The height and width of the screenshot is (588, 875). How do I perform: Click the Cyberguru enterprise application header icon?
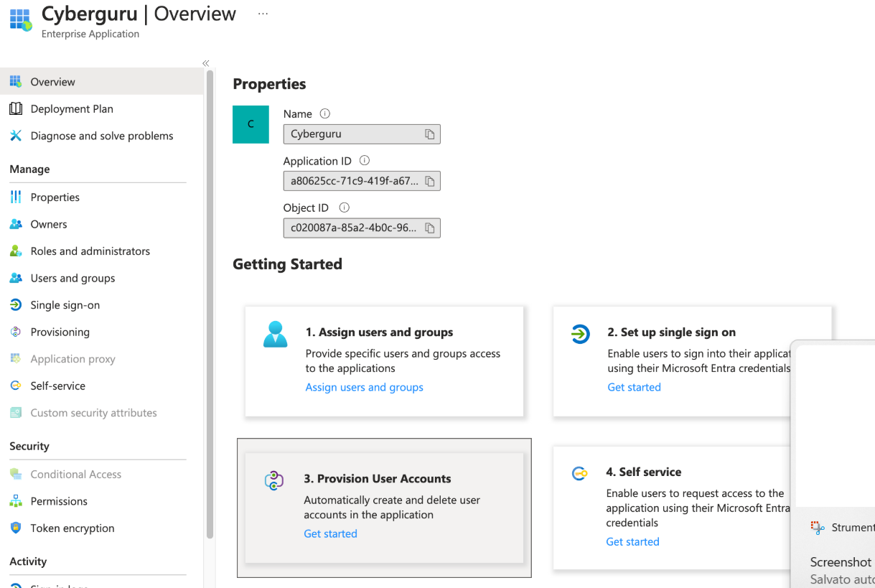[20, 20]
